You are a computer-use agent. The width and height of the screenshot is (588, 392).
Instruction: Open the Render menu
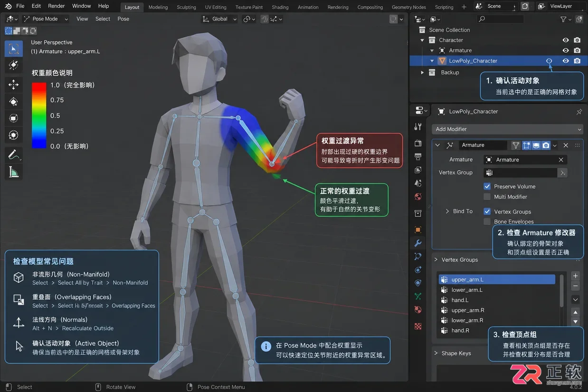coord(57,6)
